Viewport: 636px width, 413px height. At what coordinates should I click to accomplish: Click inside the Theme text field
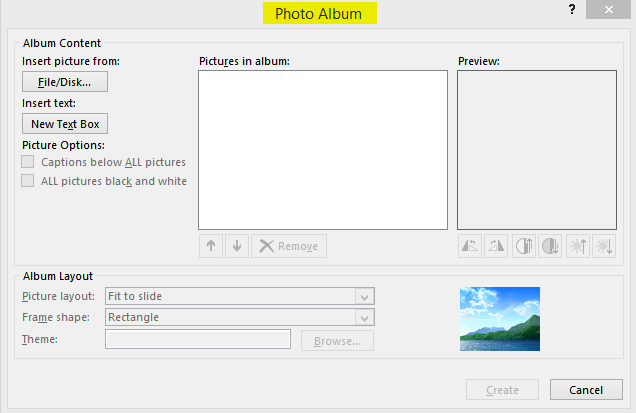(x=197, y=340)
